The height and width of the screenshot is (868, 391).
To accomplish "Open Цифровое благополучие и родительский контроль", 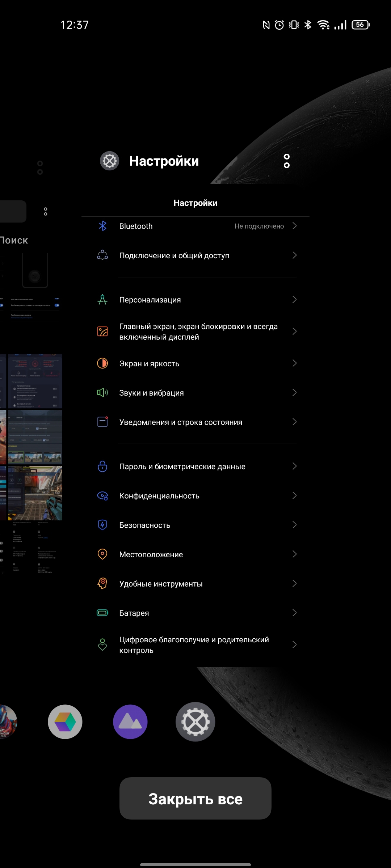I will [195, 645].
